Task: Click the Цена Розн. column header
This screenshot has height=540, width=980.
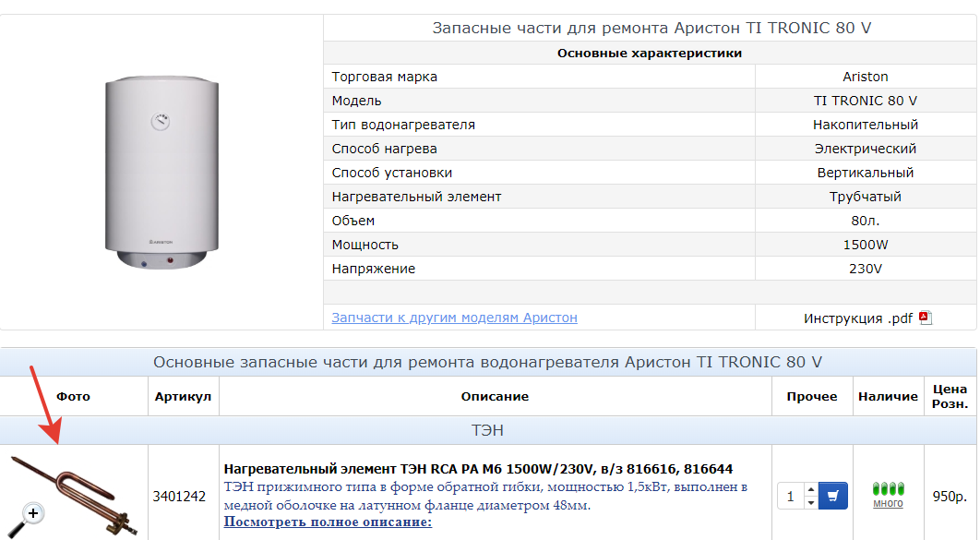Action: pos(950,396)
